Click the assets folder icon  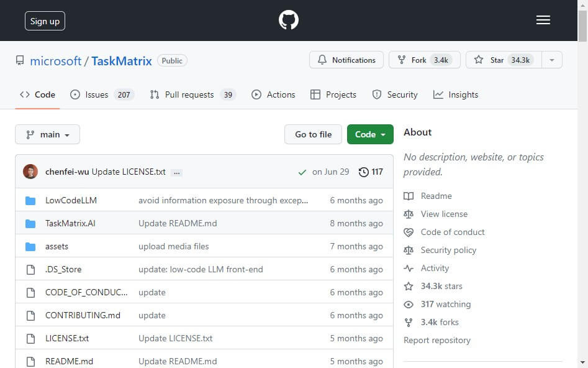(x=30, y=246)
